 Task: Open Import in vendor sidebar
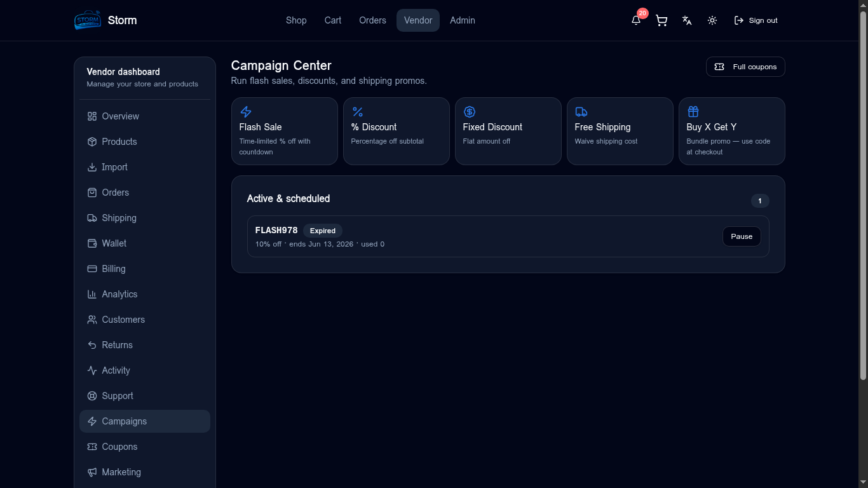(x=145, y=167)
